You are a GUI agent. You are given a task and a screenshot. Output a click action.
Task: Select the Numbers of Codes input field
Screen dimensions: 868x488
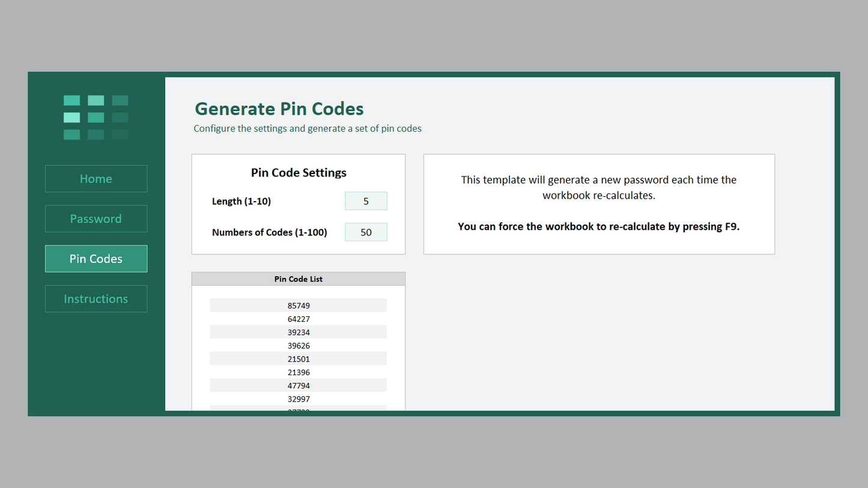tap(366, 232)
